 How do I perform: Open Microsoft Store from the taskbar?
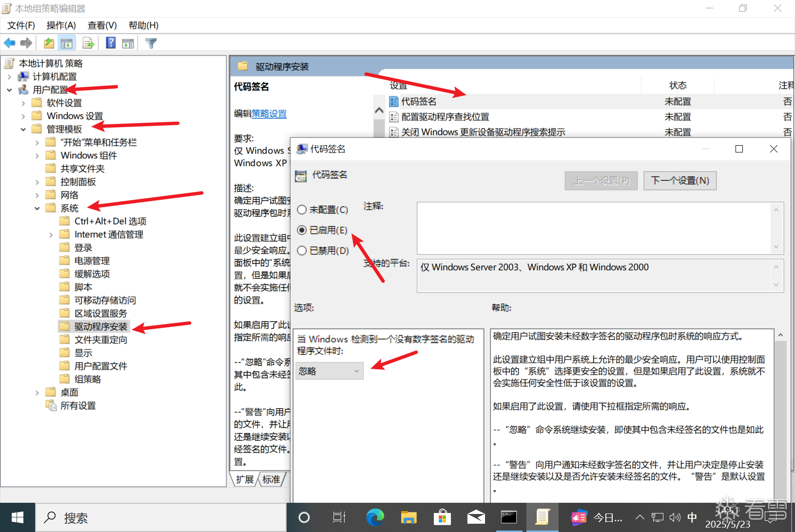(442, 517)
